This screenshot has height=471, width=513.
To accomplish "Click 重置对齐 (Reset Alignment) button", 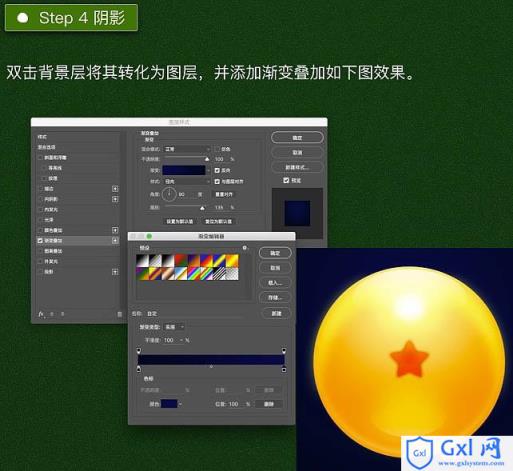I will click(224, 194).
